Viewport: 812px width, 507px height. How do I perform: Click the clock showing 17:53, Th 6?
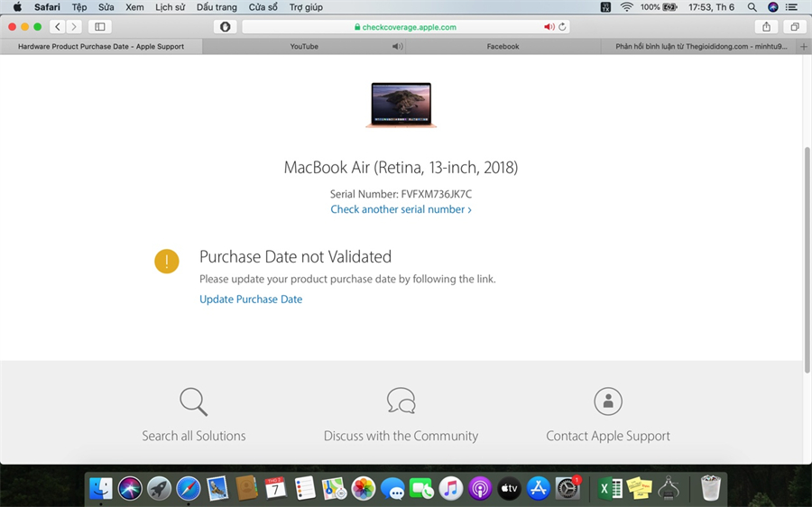click(711, 7)
